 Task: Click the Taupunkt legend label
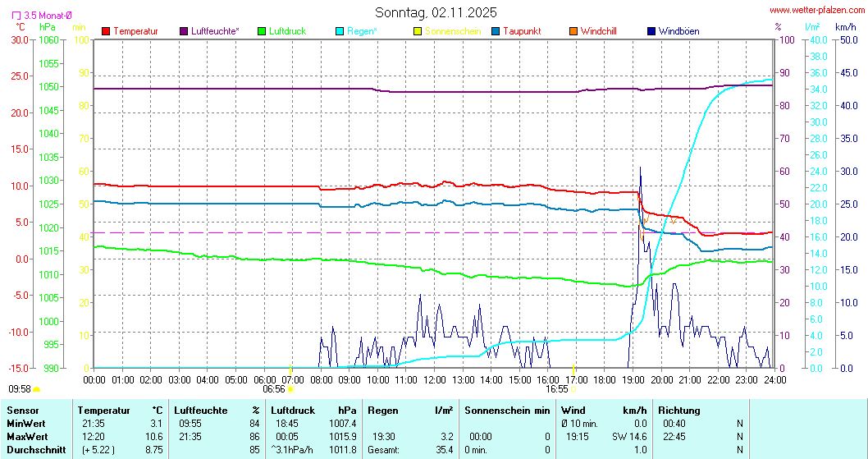(521, 31)
